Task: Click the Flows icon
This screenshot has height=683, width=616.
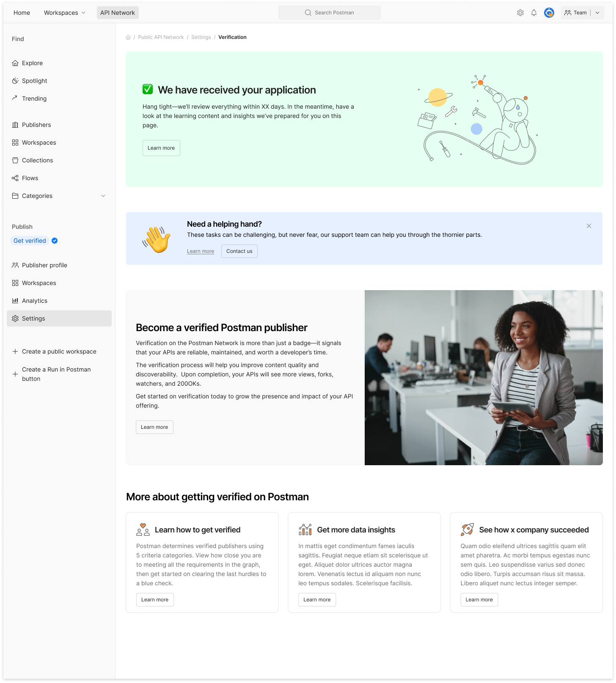Action: (x=15, y=178)
